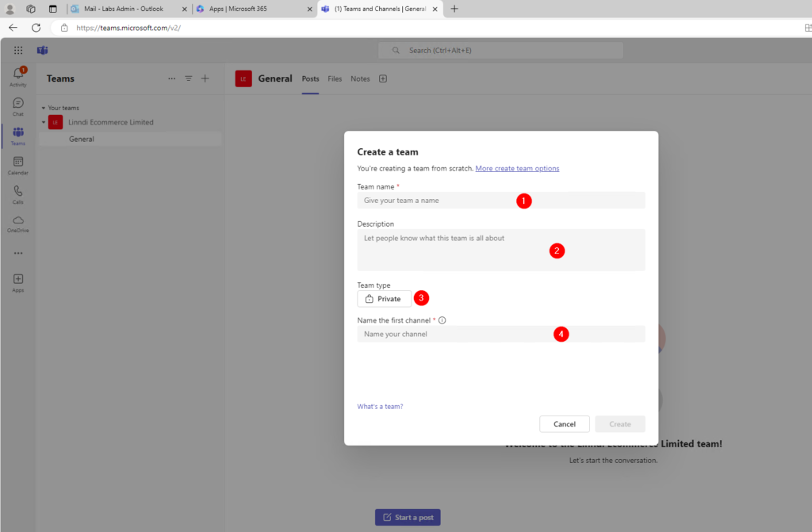Select Linndi Ecommerce Limited team name
Viewport: 812px width, 532px height.
coord(111,122)
